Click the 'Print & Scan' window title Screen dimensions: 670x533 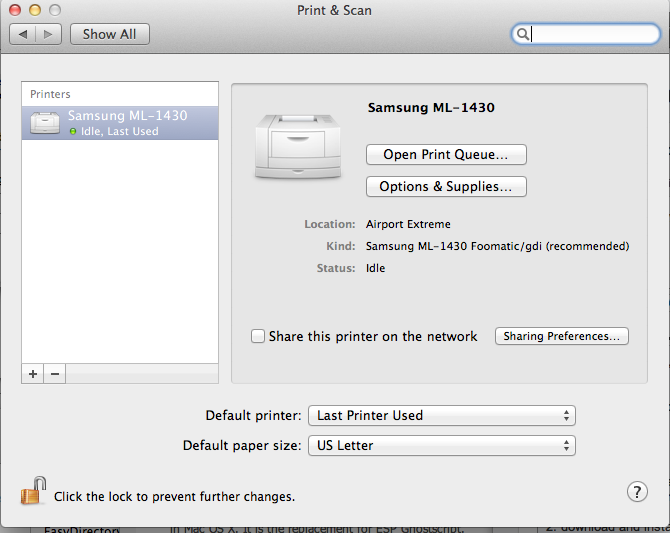point(334,10)
